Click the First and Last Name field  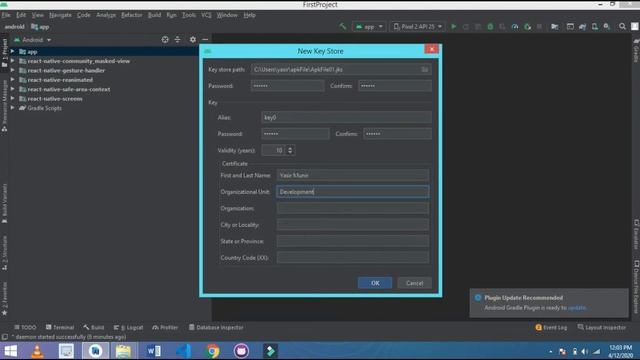pos(353,175)
